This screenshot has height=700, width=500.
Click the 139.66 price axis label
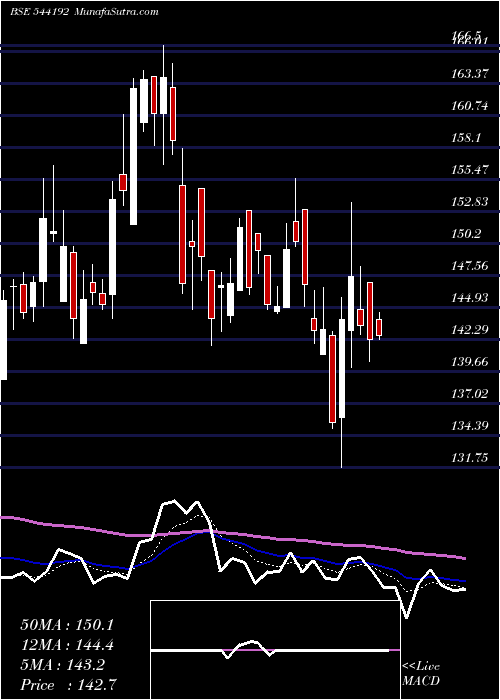tap(470, 362)
